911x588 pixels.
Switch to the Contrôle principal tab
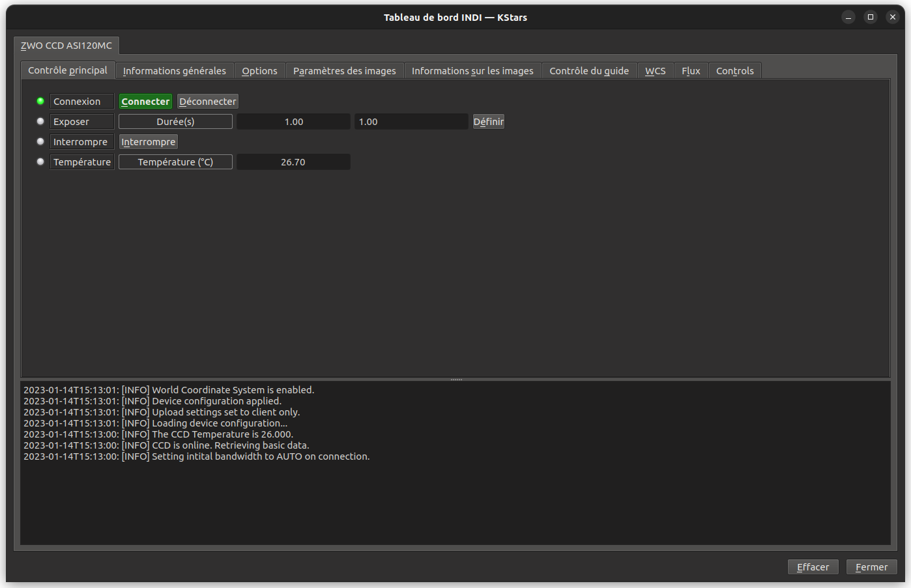(x=68, y=70)
